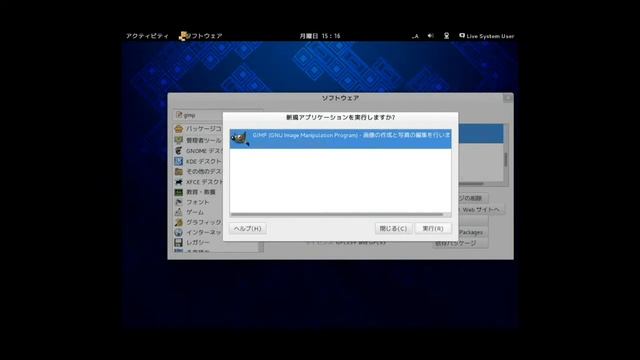
Task: Select XFCE デスクトップ category in sidebar
Action: (x=198, y=182)
